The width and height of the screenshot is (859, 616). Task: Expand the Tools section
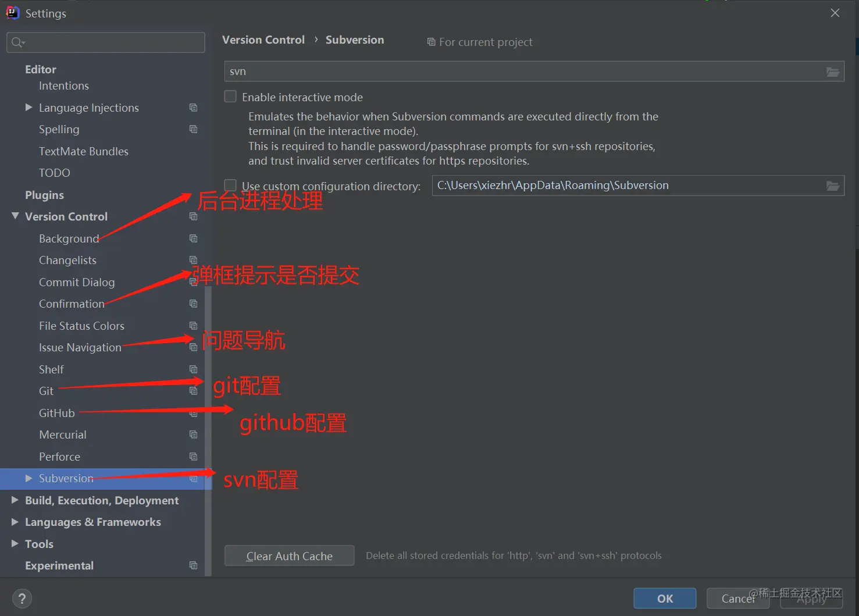pos(15,543)
